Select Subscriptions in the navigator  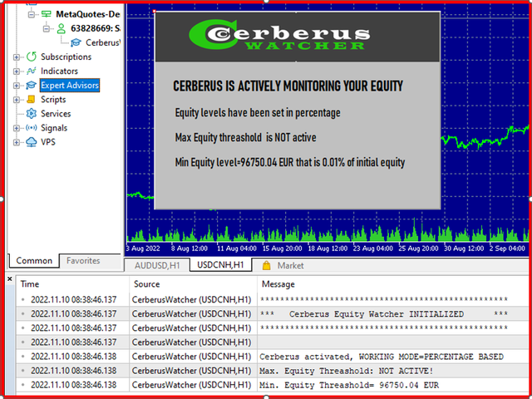tap(66, 57)
